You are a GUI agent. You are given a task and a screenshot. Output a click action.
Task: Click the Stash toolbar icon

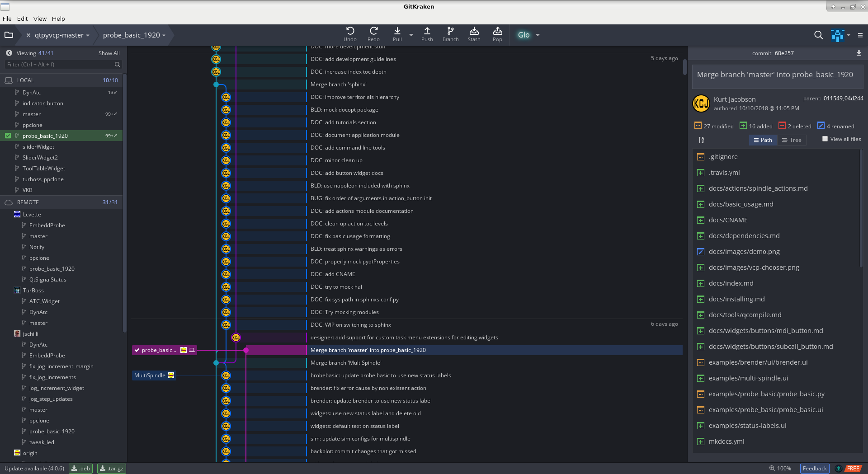[x=474, y=34]
